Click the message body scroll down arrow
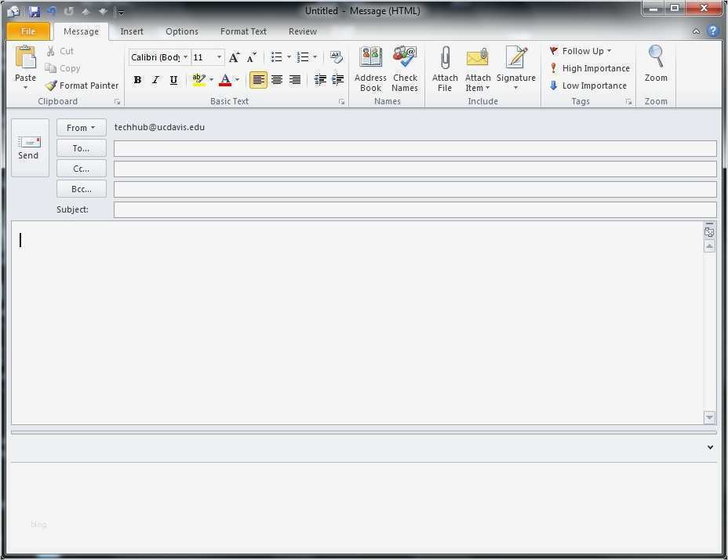This screenshot has width=728, height=560. pyautogui.click(x=709, y=417)
